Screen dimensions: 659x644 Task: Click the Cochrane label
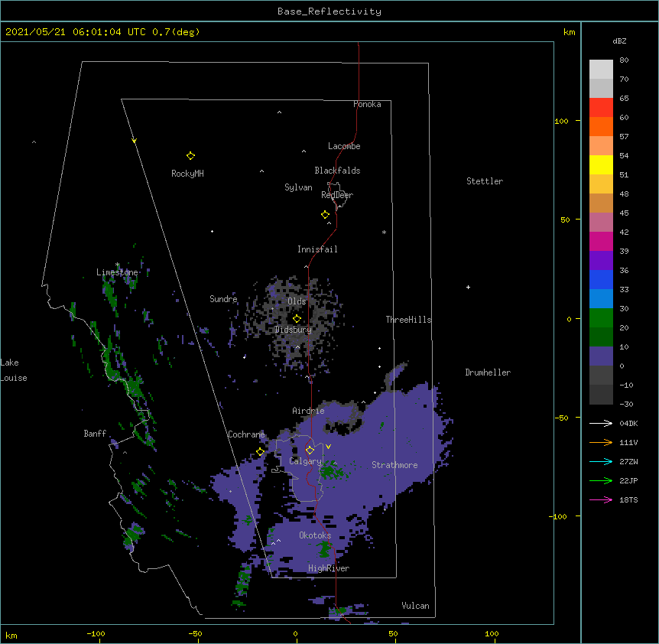click(246, 434)
